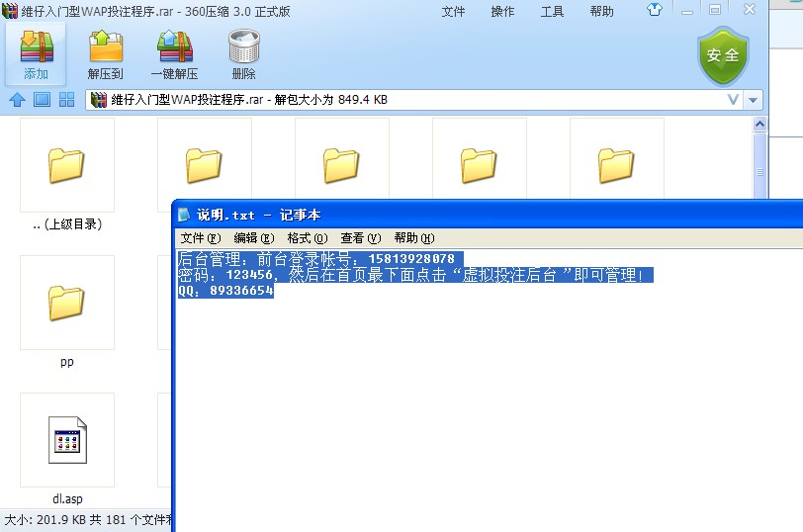Click the QQ: 89336654 line in Notepad
This screenshot has width=803, height=532.
click(225, 291)
